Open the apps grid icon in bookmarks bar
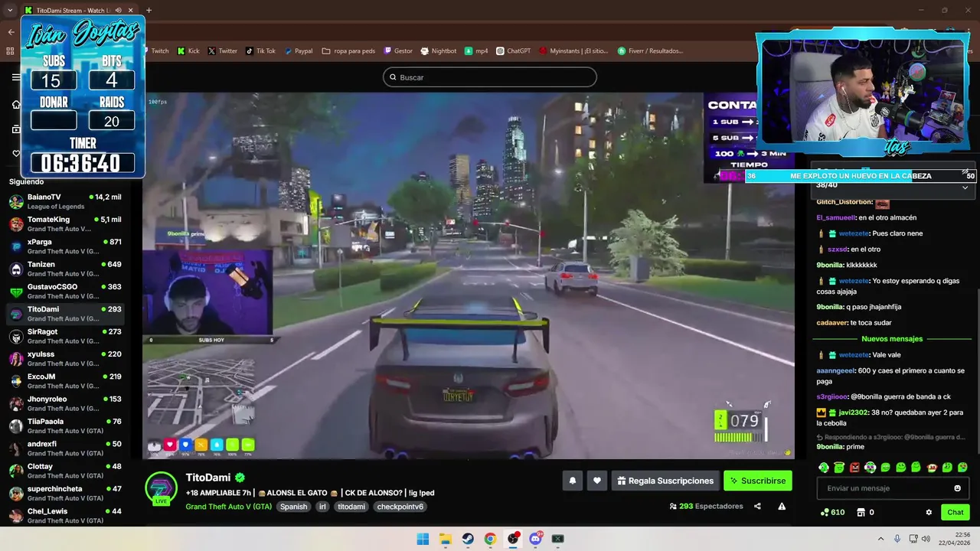Image resolution: width=980 pixels, height=551 pixels. (10, 51)
